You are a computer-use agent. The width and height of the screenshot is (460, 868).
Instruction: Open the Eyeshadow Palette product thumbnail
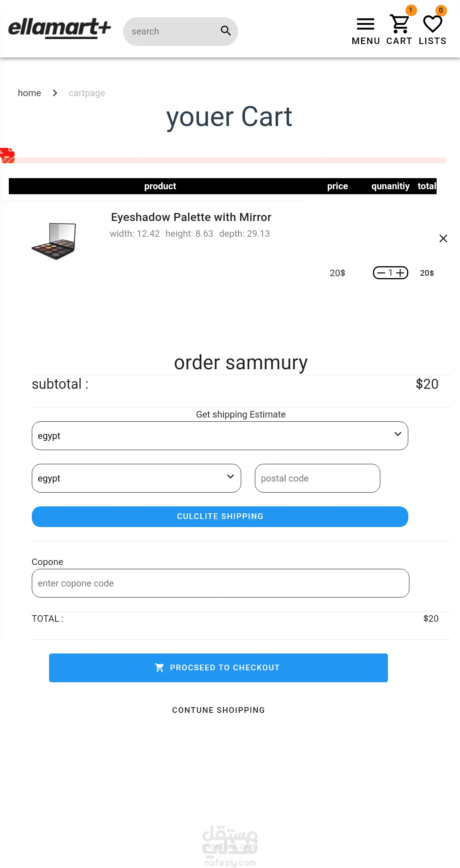54,241
